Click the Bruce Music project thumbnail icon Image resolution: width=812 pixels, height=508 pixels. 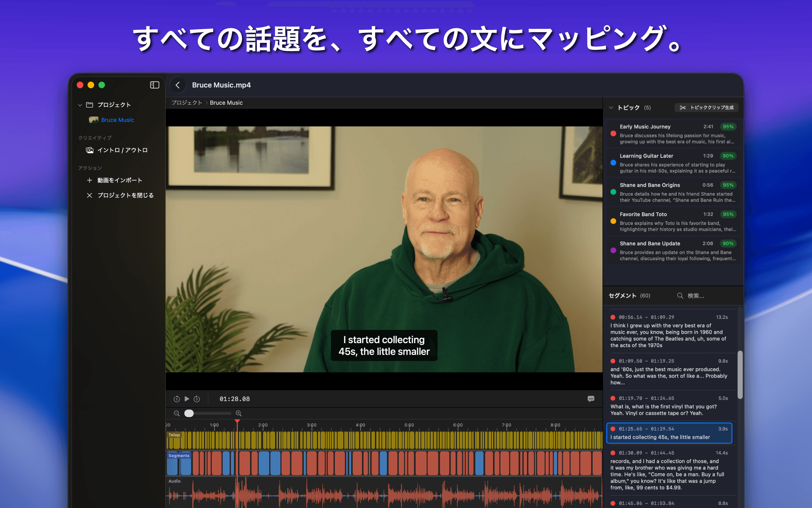click(x=94, y=120)
